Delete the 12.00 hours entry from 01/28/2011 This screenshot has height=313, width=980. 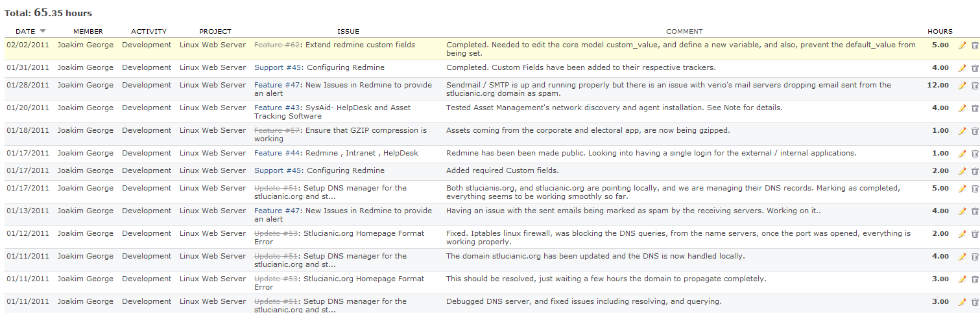975,86
